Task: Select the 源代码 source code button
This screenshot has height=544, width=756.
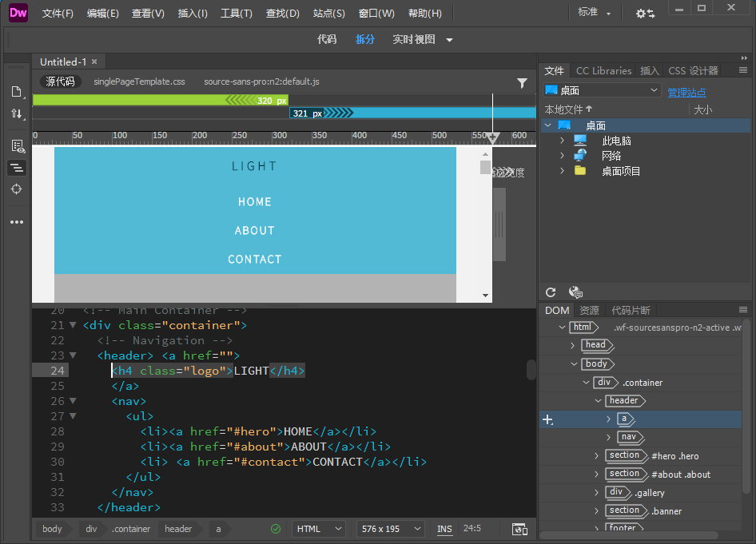Action: [60, 81]
